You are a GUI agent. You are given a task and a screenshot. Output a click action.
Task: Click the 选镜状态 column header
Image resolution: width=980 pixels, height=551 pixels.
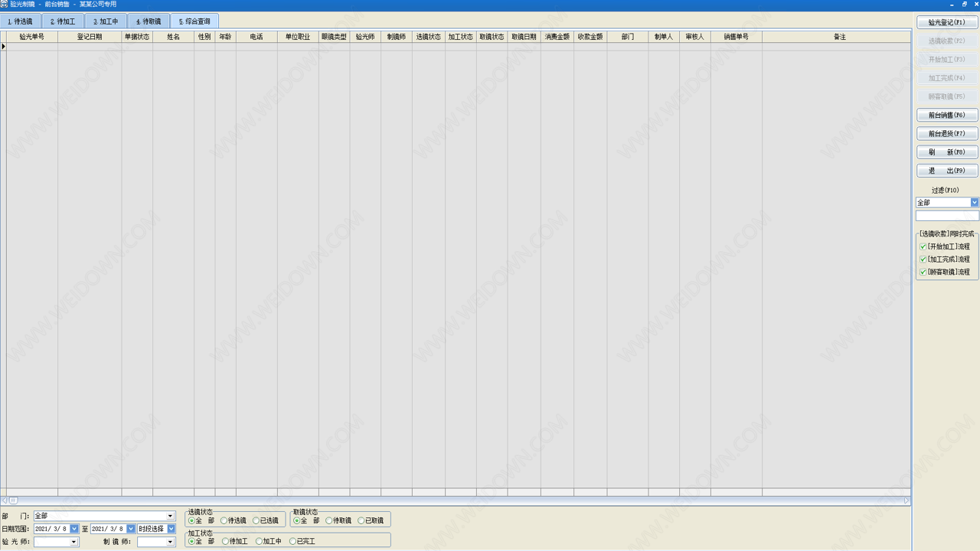[x=429, y=37]
